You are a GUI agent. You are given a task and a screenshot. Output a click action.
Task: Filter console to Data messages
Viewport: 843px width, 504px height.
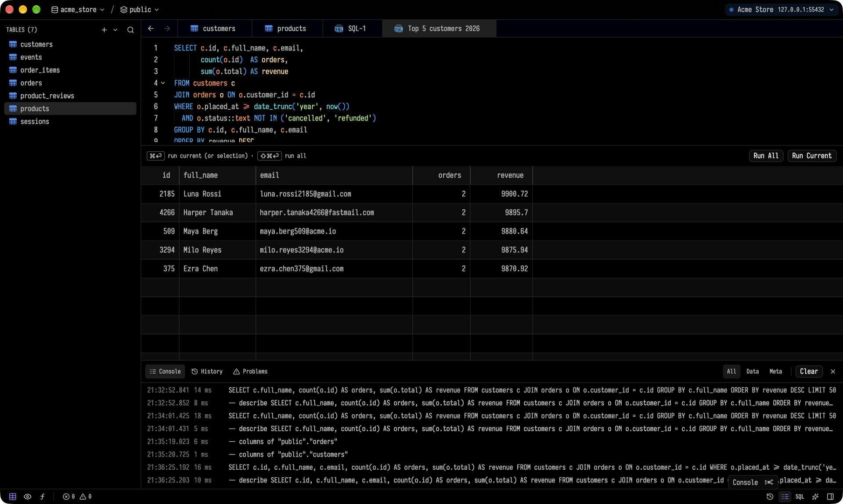[x=753, y=372]
